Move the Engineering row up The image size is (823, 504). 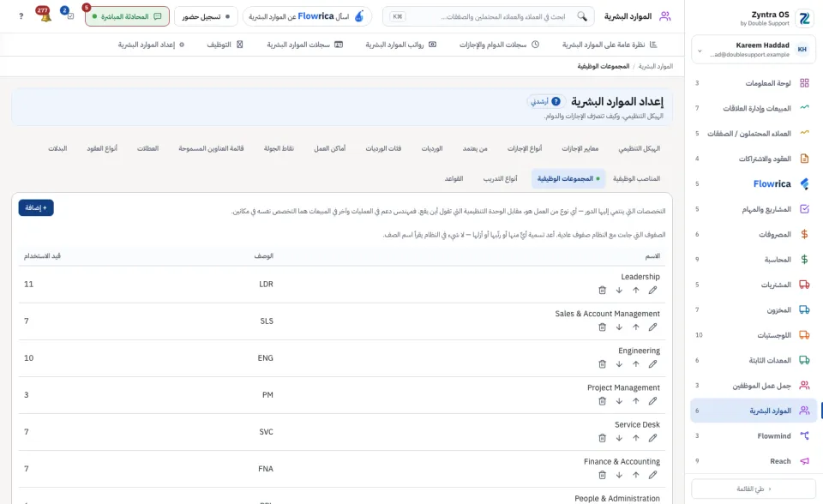635,363
